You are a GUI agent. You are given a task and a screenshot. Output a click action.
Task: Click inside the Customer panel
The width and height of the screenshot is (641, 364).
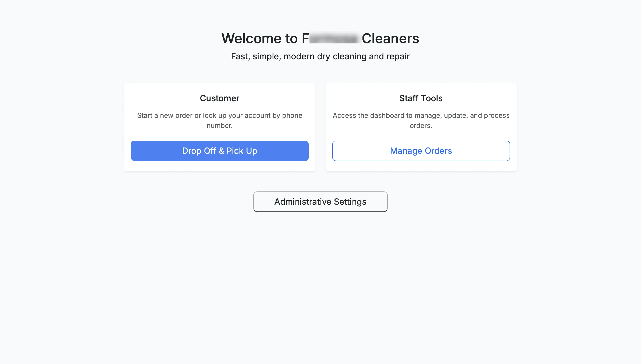tap(219, 126)
